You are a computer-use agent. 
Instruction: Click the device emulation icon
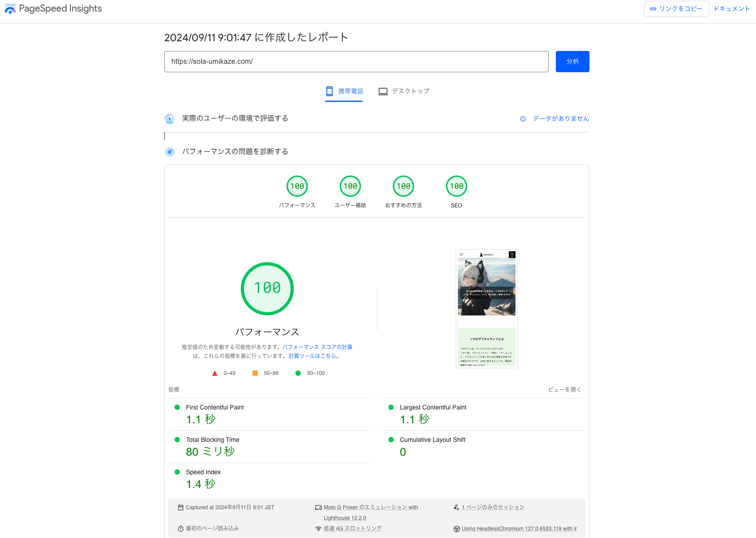318,507
